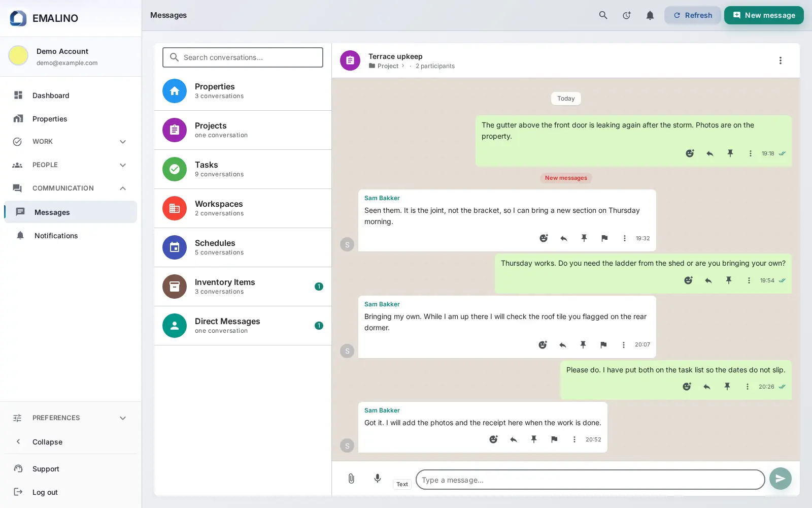Open the Tasks conversation category
The width and height of the screenshot is (812, 508).
tap(243, 169)
